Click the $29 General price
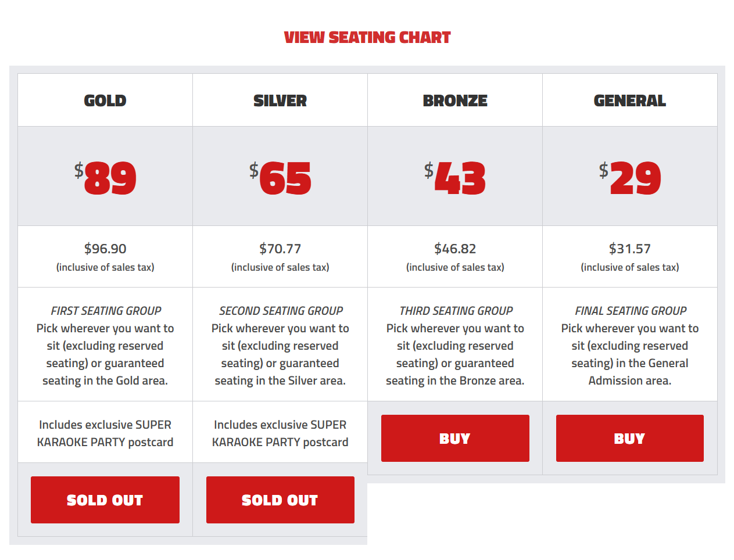The width and height of the screenshot is (734, 560). [630, 178]
